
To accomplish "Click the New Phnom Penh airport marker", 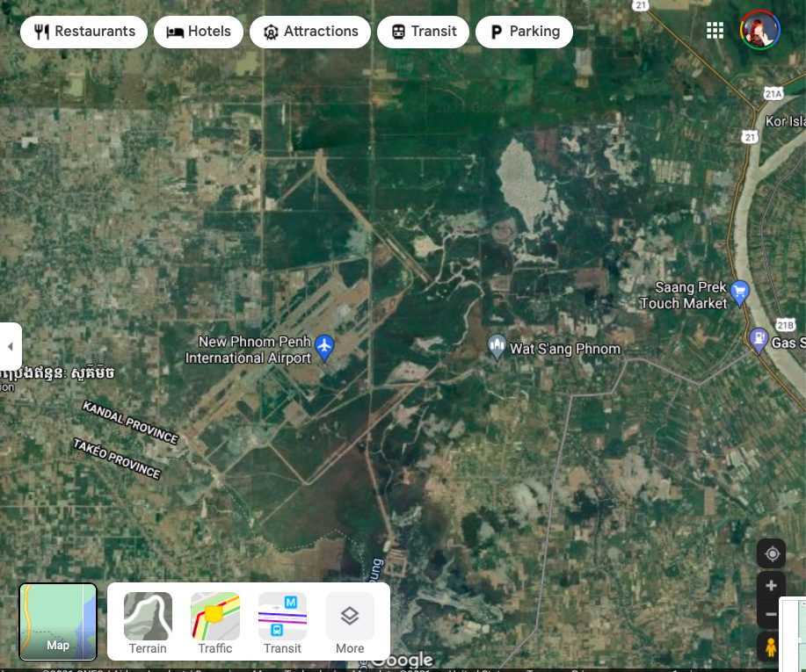I will (325, 346).
